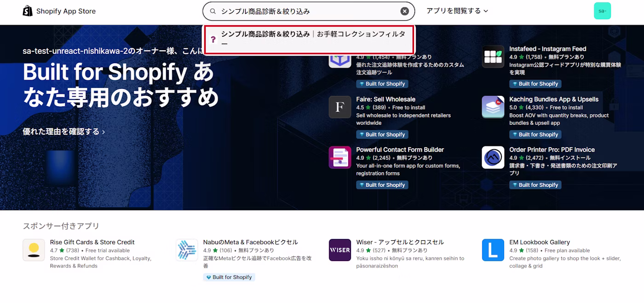The width and height of the screenshot is (644, 303).
Task: Open Faire: Sell Wholesale title
Action: 385,99
